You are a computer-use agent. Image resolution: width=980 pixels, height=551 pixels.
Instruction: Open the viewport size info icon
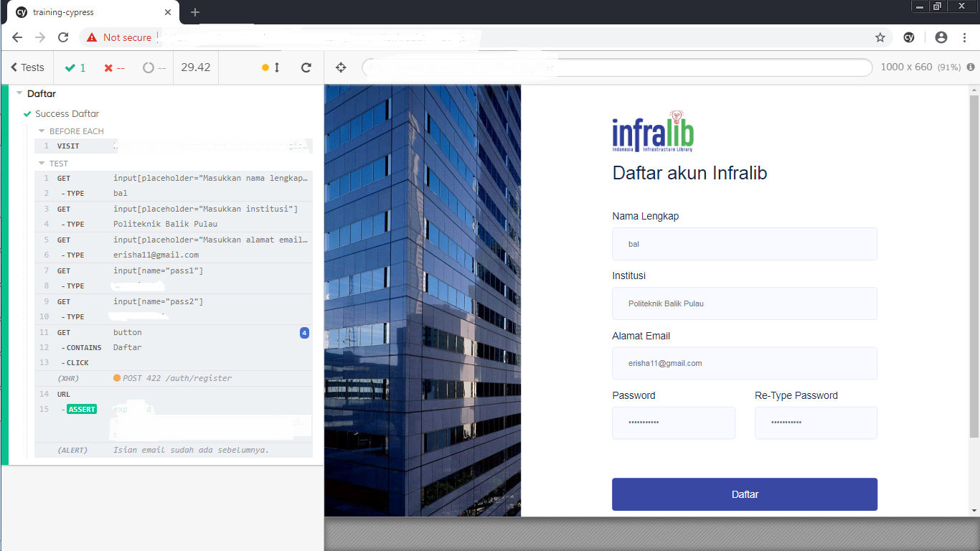(969, 67)
